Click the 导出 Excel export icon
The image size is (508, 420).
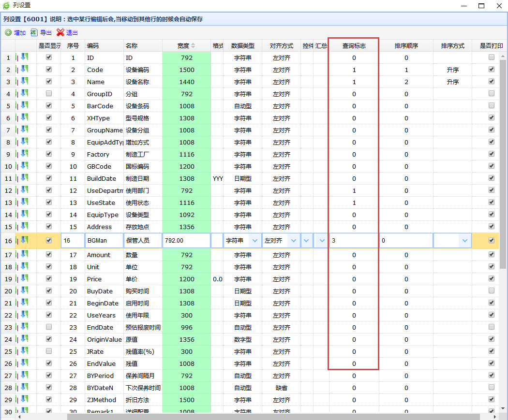click(34, 33)
